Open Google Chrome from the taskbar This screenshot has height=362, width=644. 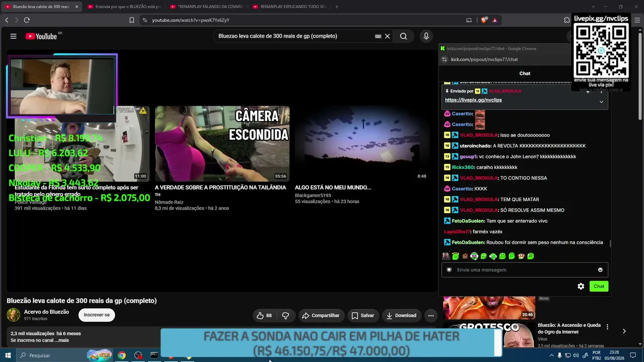click(122, 355)
